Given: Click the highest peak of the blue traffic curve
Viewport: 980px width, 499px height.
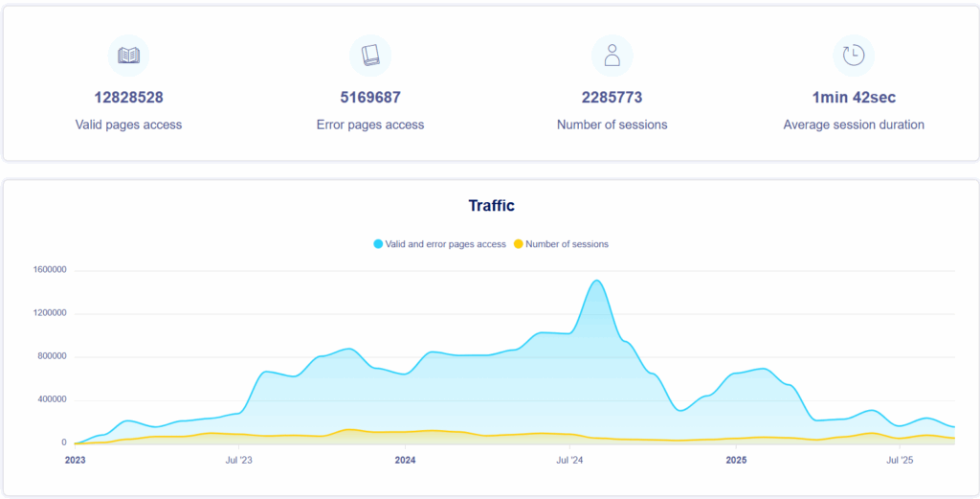Looking at the screenshot, I should click(x=596, y=281).
